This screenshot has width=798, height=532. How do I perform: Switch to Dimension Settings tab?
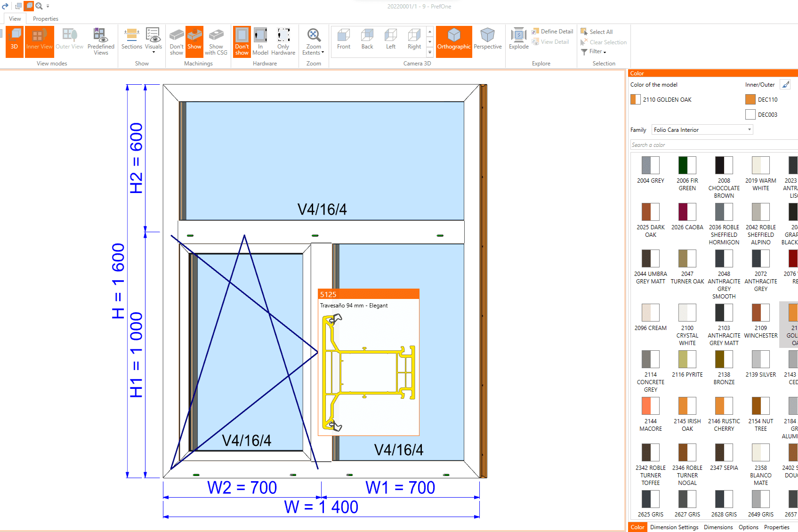(674, 527)
